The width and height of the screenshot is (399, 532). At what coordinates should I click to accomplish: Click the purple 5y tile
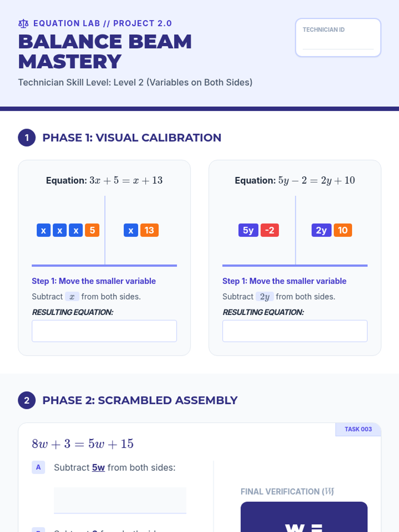click(x=248, y=230)
